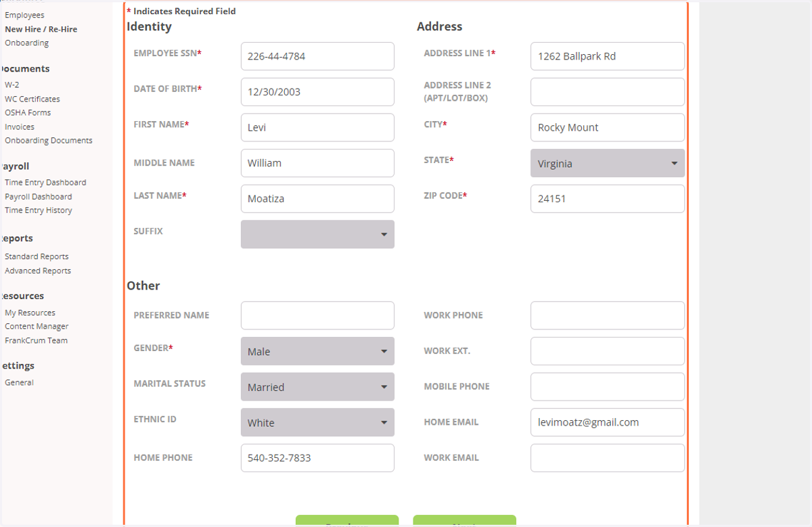
Task: Click the Address Line 2 field
Action: click(x=608, y=92)
